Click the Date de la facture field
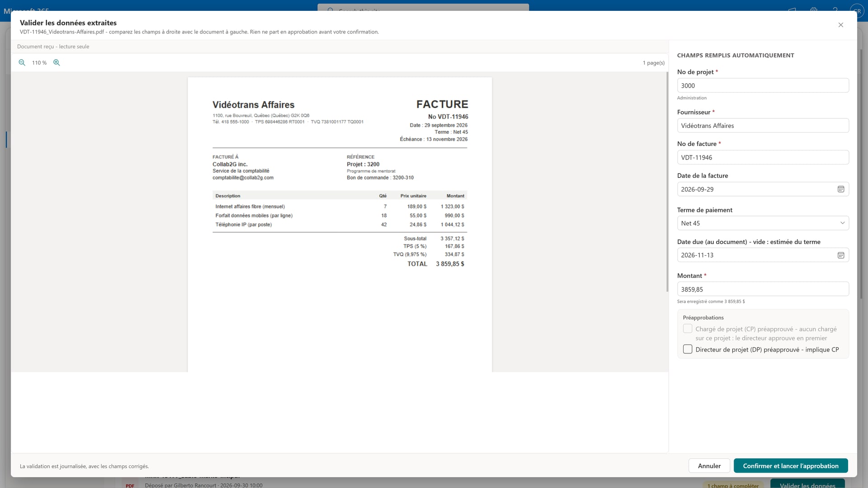 pos(763,189)
